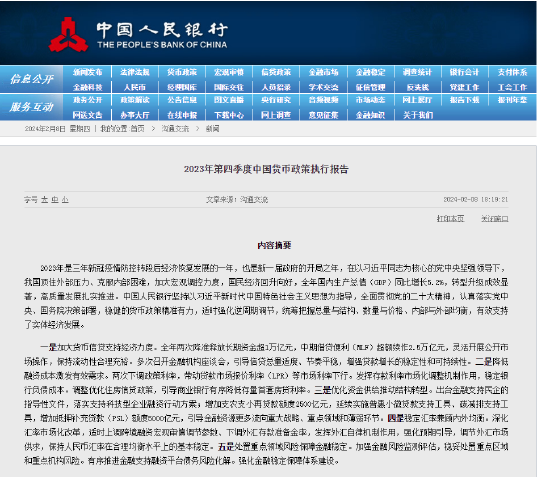
Task: Open the 新闻发布 navigation item
Action: [87, 72]
